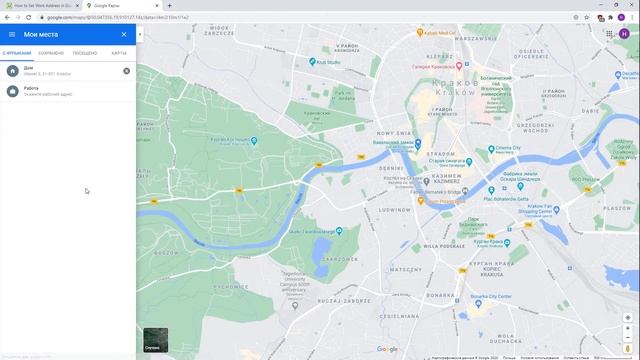Open Google apps grid
This screenshot has height=360, width=640.
coord(609,34)
